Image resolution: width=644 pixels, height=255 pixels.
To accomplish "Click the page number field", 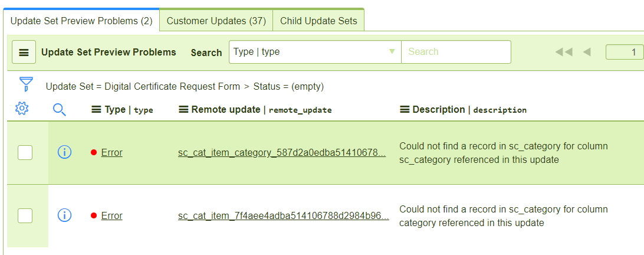I will [625, 53].
